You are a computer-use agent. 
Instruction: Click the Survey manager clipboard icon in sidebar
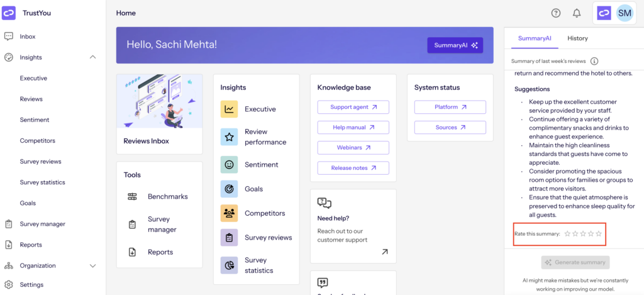pyautogui.click(x=9, y=224)
